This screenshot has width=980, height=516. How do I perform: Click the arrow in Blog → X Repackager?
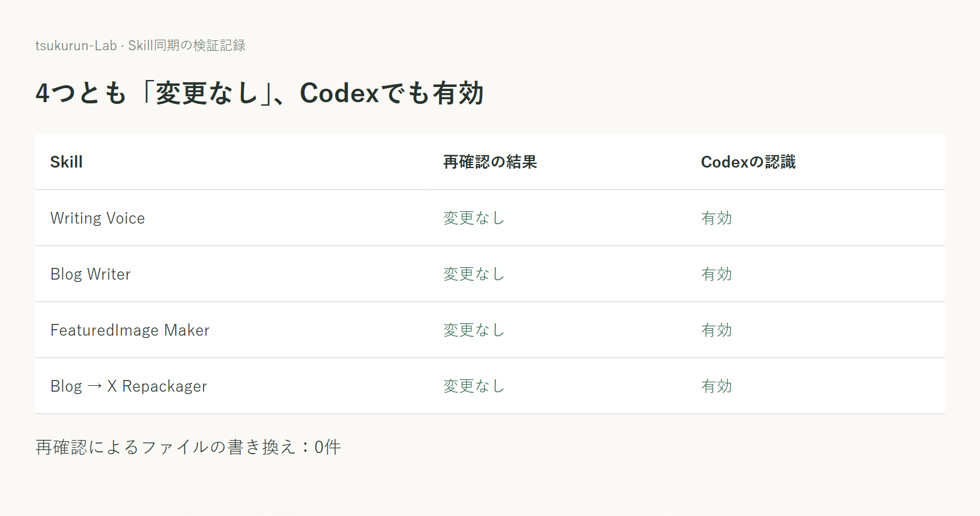94,386
